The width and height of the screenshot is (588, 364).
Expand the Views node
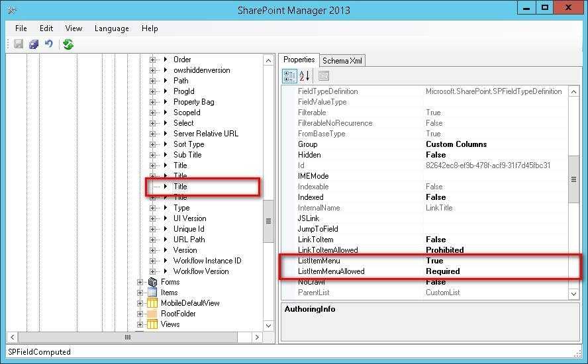140,324
